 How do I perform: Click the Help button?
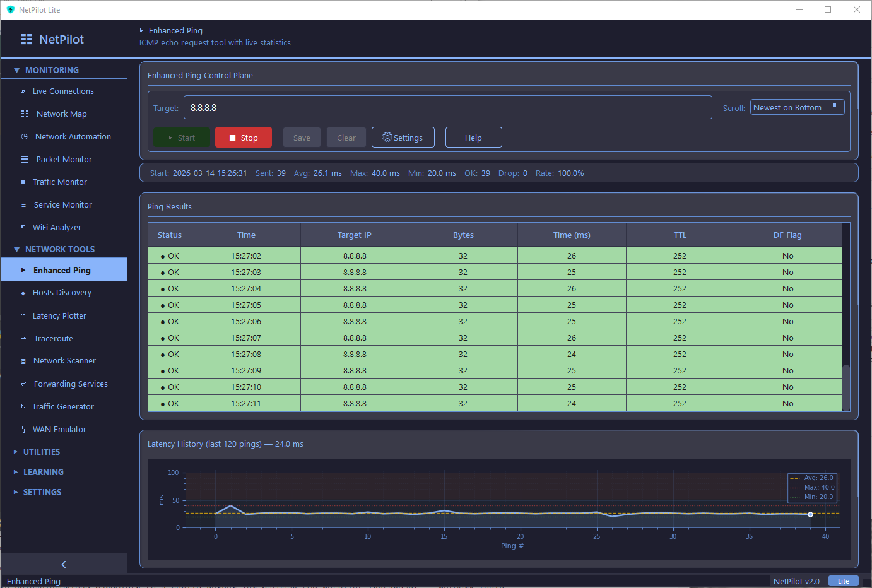click(473, 138)
